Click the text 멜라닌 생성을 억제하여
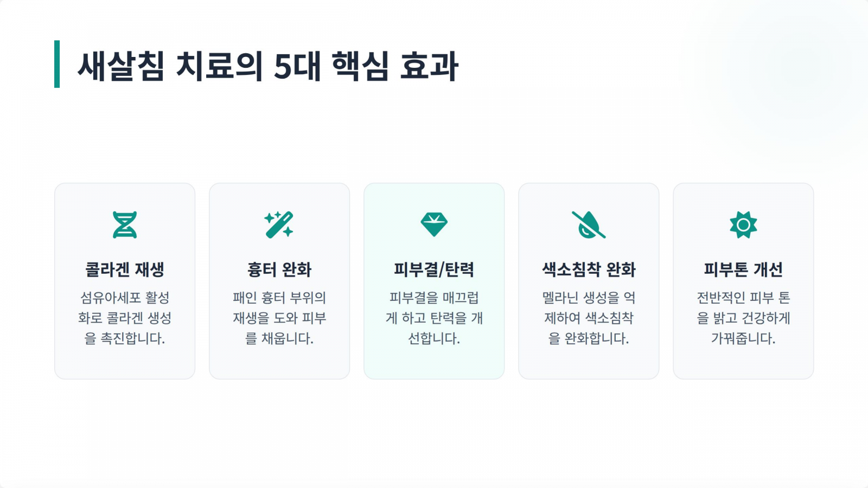868x488 pixels. point(589,308)
